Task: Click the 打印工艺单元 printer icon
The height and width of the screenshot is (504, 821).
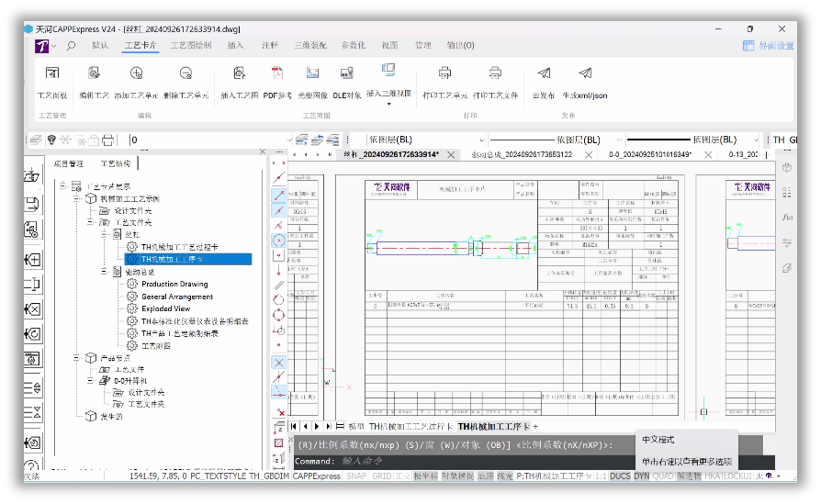Action: (444, 73)
